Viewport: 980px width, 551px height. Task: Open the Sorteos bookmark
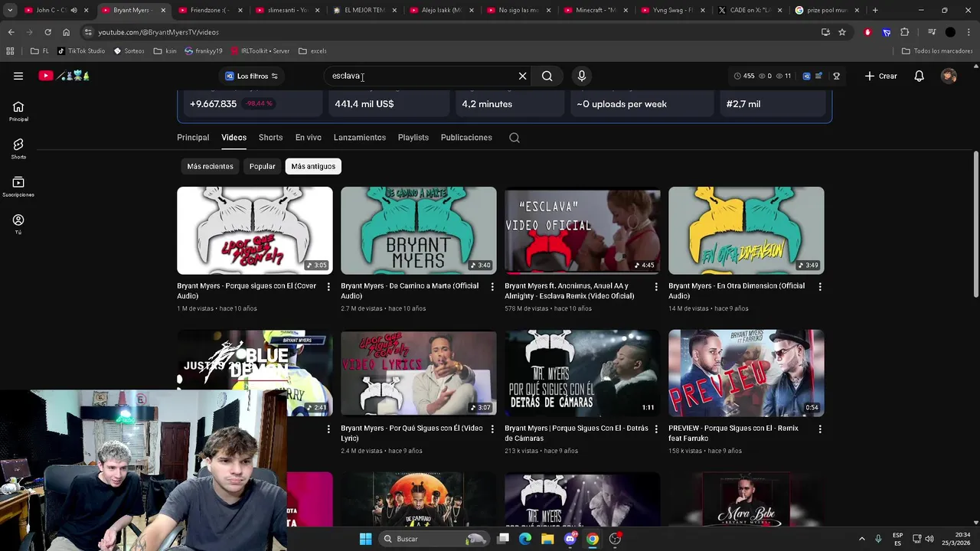coord(129,51)
